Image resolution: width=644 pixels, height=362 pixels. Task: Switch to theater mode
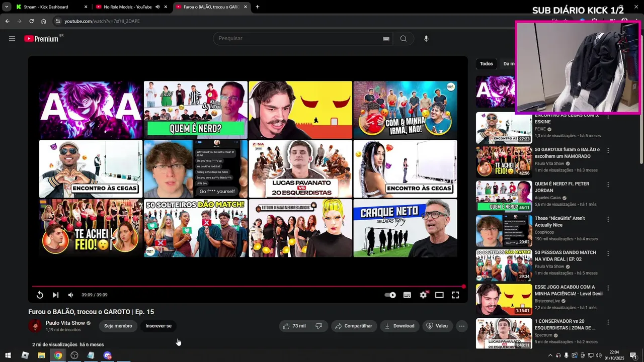(x=439, y=295)
